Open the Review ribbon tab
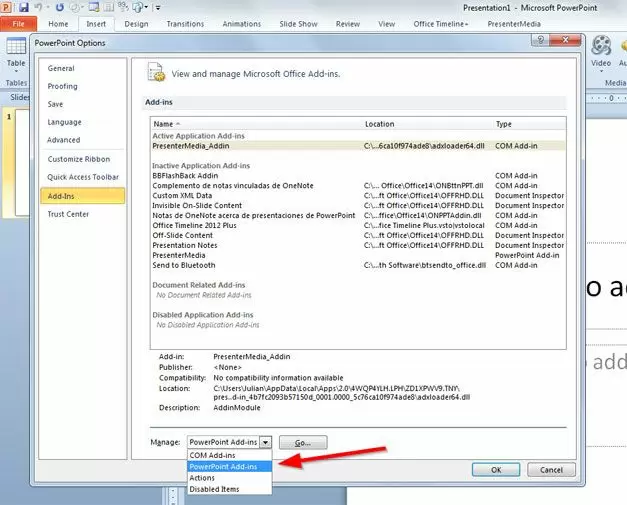Image resolution: width=627 pixels, height=505 pixels. tap(347, 24)
